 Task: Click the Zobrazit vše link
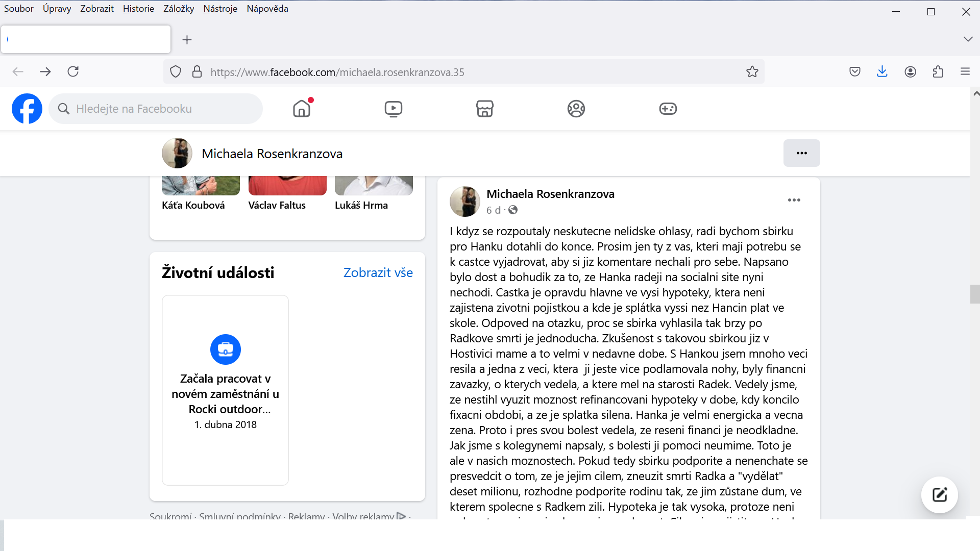(x=378, y=272)
